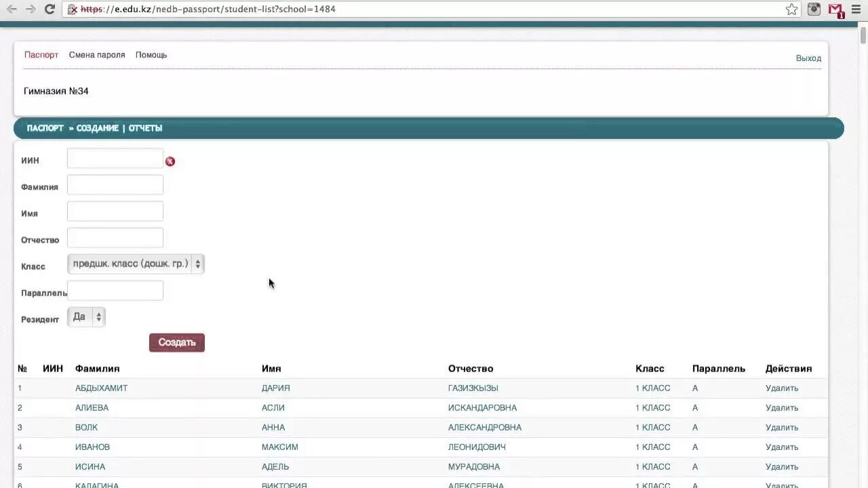The image size is (868, 488).
Task: Focus the Фамилия input field
Action: click(115, 185)
